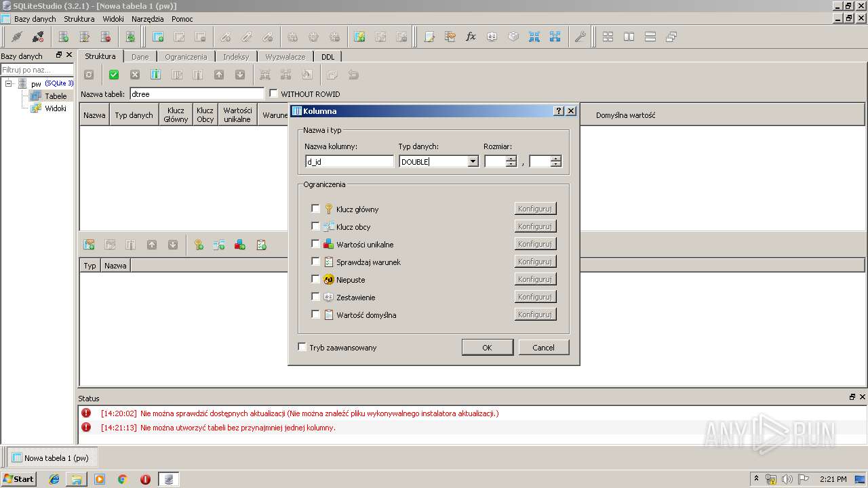The image size is (868, 488).
Task: Open the Struktura menu
Action: [79, 19]
